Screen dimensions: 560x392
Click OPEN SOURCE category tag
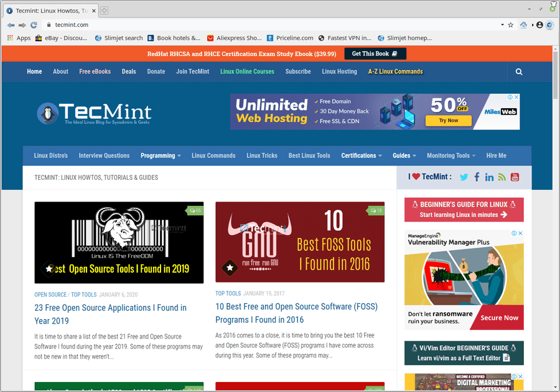click(x=50, y=294)
